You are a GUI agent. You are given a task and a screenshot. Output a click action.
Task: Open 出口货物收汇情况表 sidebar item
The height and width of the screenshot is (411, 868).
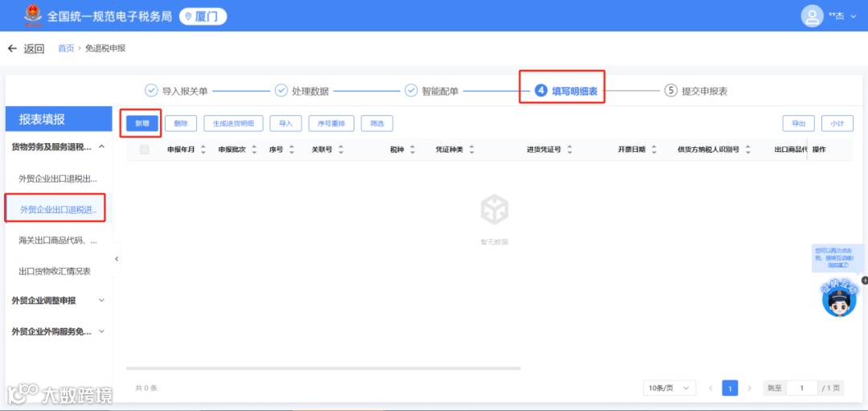point(55,271)
